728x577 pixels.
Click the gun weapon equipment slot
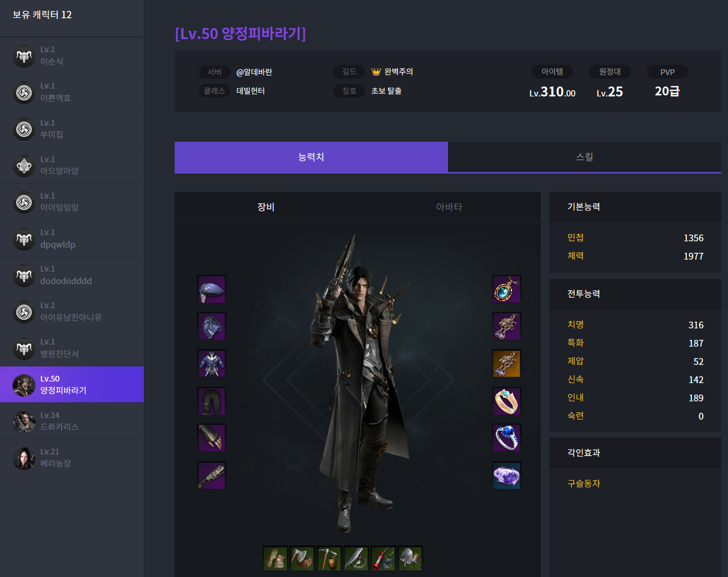coord(212,475)
